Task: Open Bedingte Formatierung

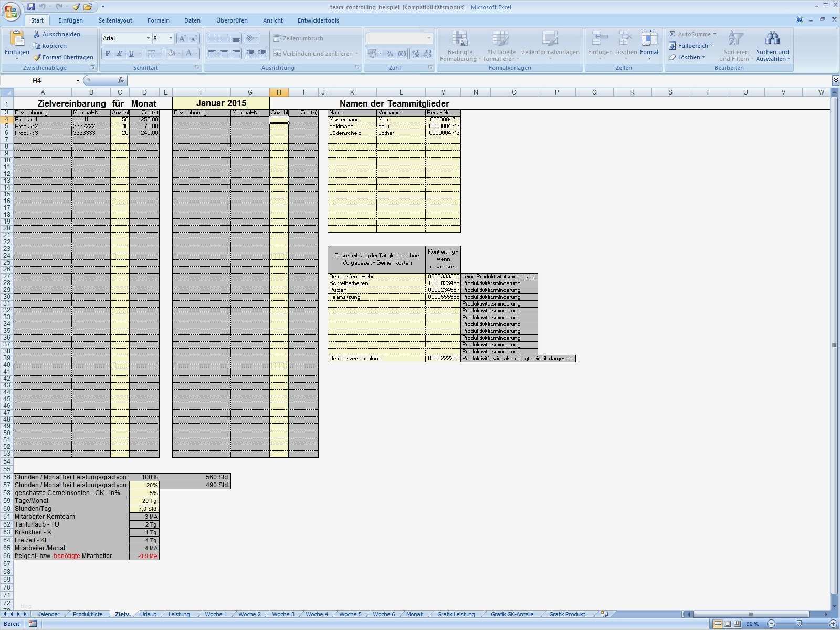Action: (x=461, y=45)
